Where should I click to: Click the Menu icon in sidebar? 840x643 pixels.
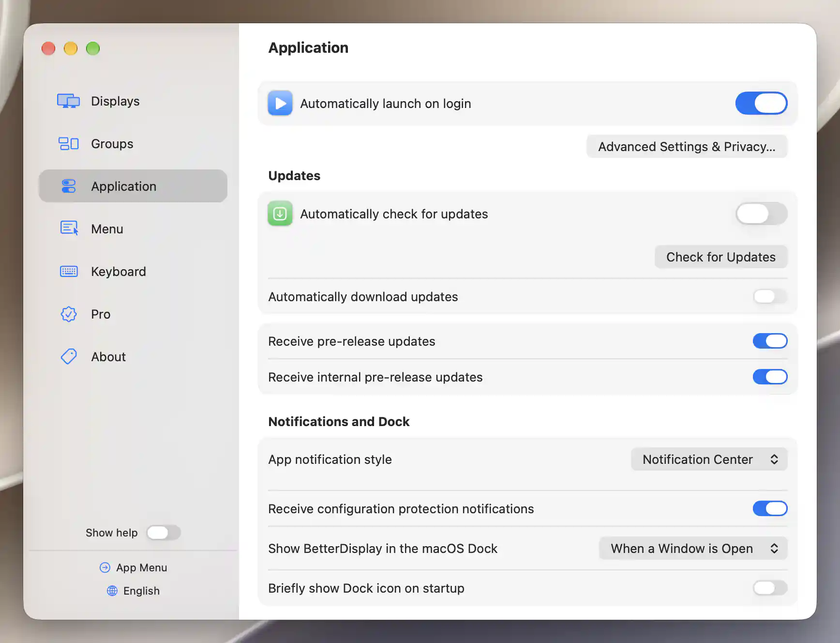point(69,228)
